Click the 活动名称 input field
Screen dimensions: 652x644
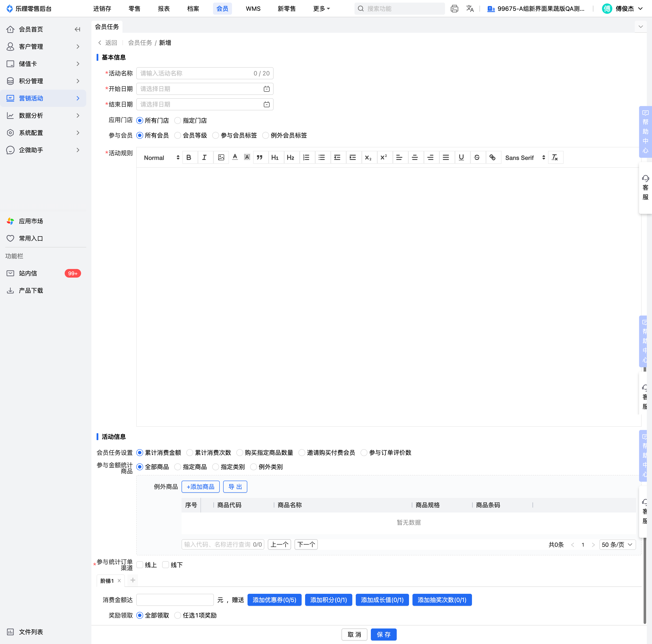coord(196,73)
